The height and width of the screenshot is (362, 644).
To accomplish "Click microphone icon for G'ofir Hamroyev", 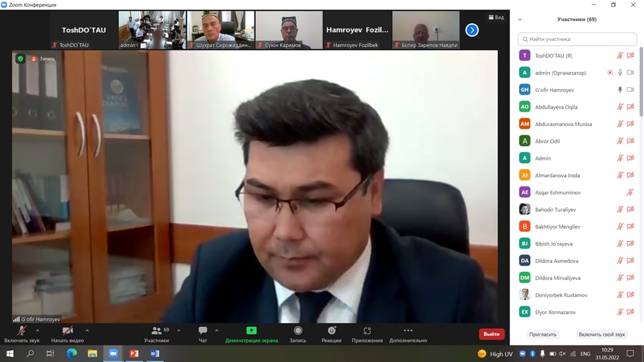I will click(x=620, y=89).
